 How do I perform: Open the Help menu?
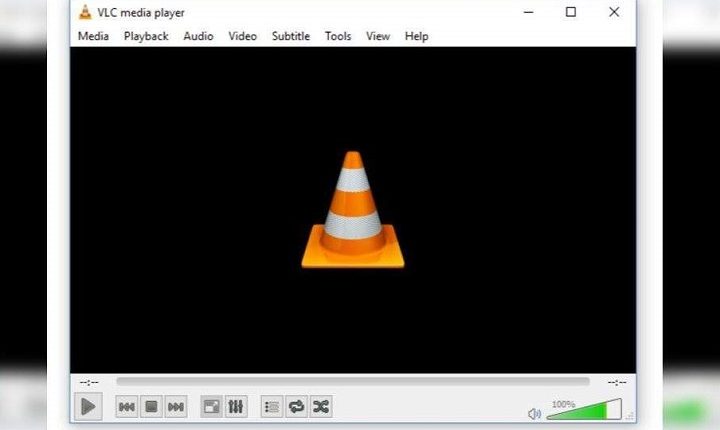(x=416, y=36)
